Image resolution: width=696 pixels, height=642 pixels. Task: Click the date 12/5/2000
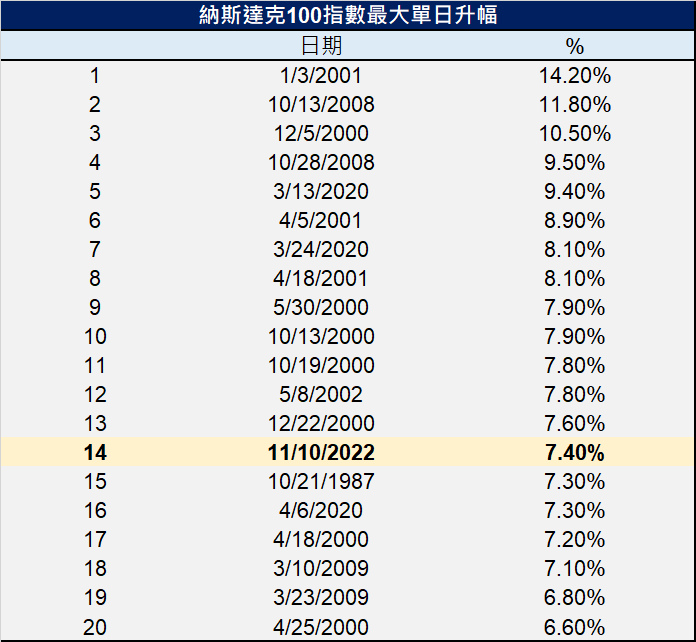pos(321,133)
